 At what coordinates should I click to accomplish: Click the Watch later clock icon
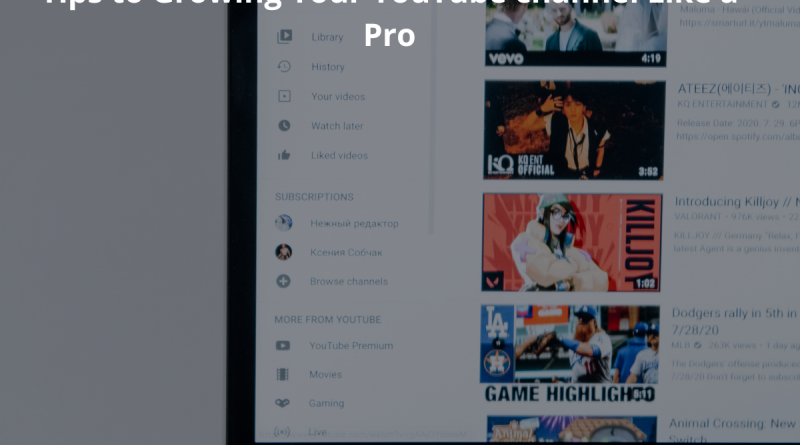pyautogui.click(x=285, y=126)
